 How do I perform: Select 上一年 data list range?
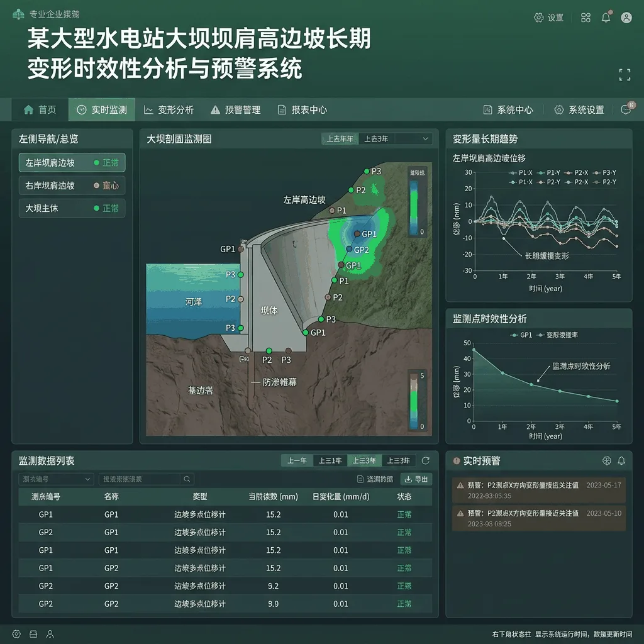(x=297, y=461)
